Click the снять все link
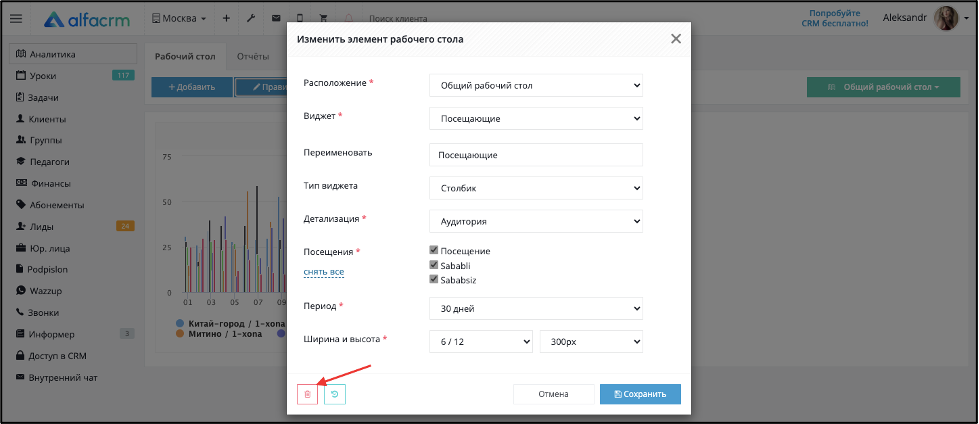 tap(323, 272)
